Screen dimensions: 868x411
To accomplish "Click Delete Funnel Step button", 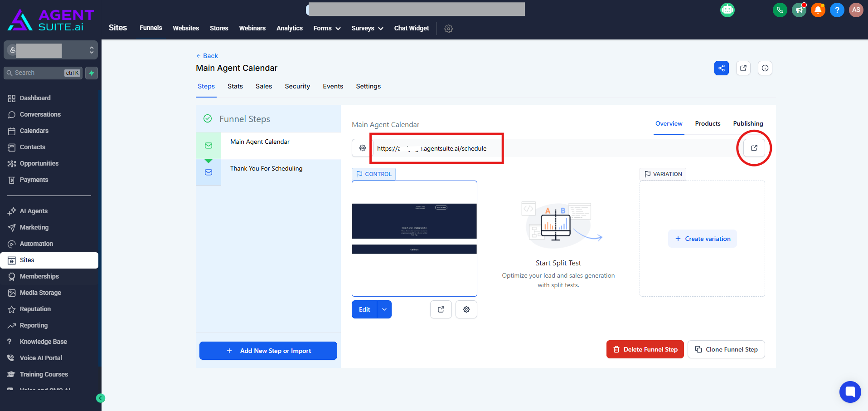I will coord(645,349).
